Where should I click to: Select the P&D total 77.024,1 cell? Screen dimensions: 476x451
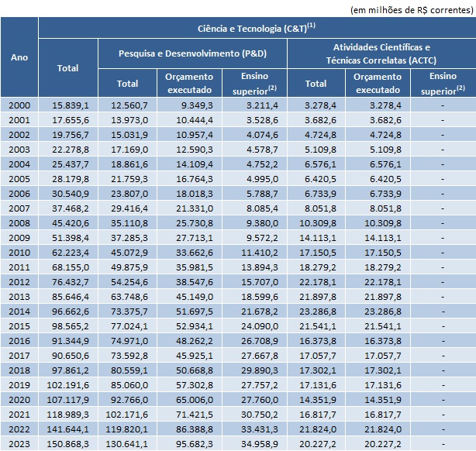128,325
